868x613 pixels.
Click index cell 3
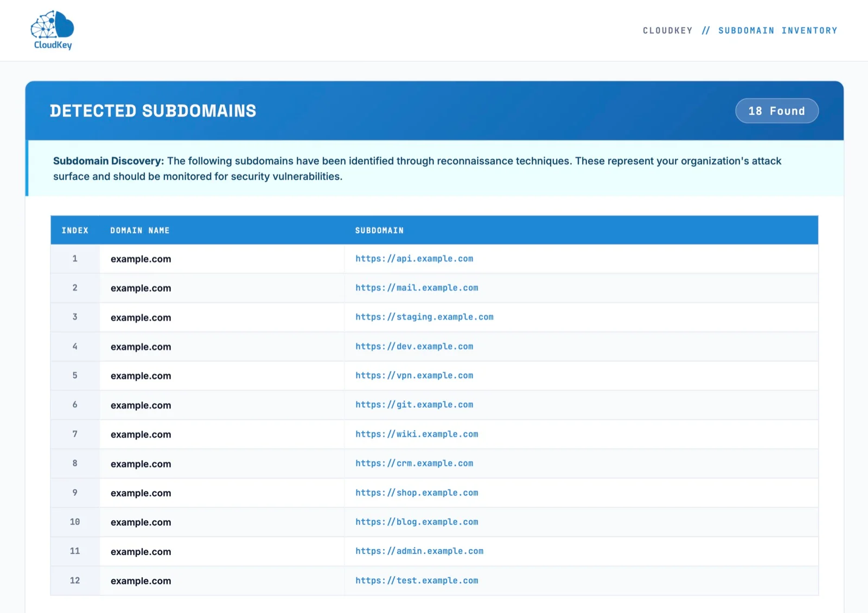pos(75,317)
